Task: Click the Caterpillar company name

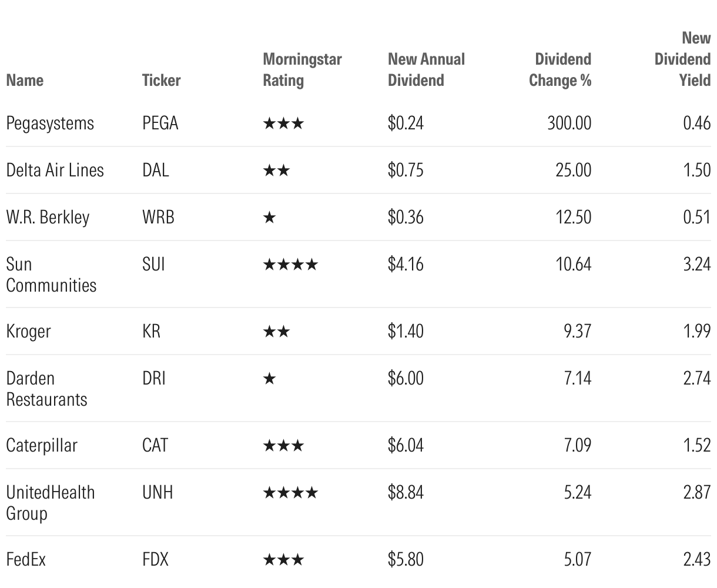Action: click(x=42, y=446)
